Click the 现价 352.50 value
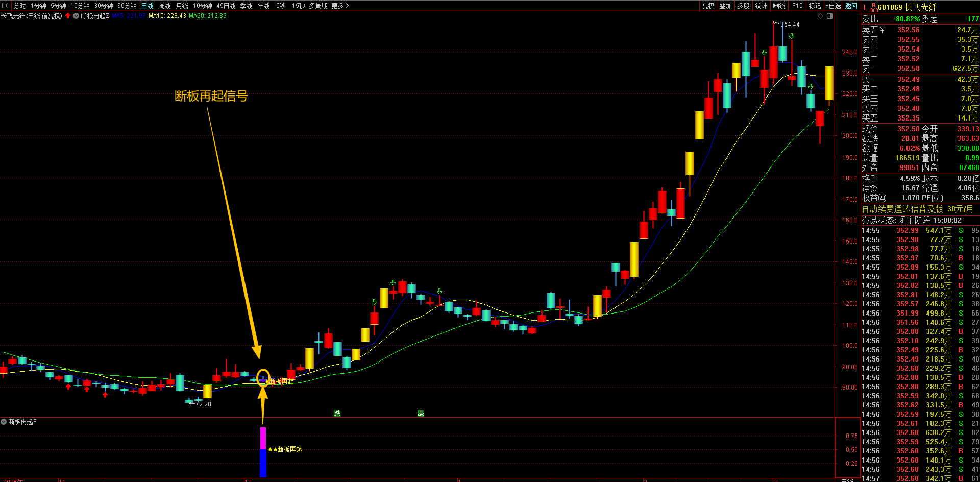 [909, 129]
